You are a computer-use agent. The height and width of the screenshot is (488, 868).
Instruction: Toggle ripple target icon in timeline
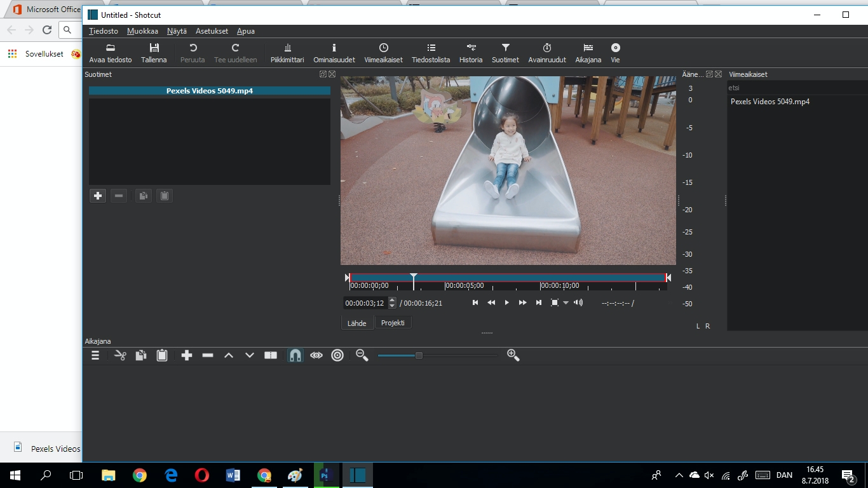pyautogui.click(x=337, y=356)
